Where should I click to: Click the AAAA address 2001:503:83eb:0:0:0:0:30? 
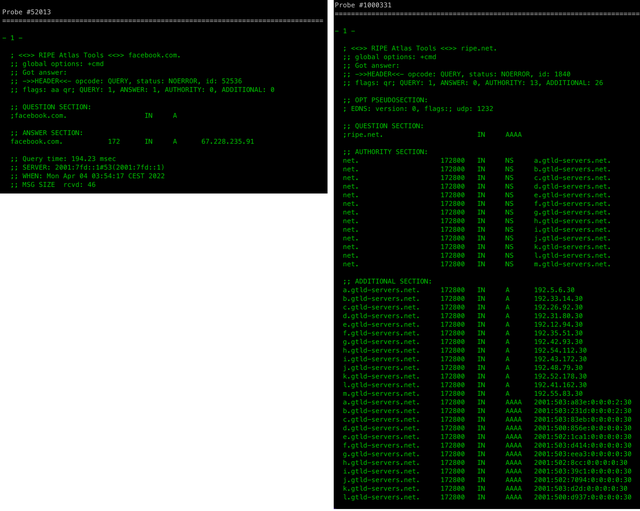click(x=582, y=419)
